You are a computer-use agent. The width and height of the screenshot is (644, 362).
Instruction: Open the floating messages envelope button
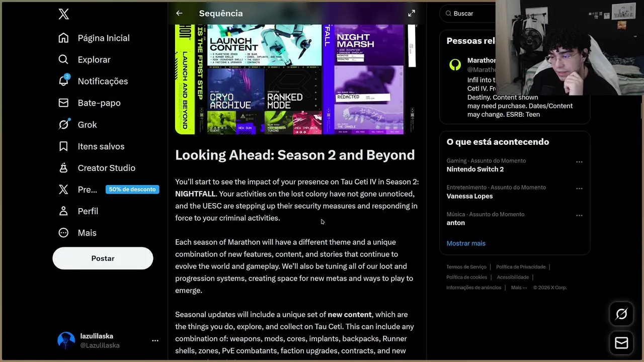coord(621,343)
